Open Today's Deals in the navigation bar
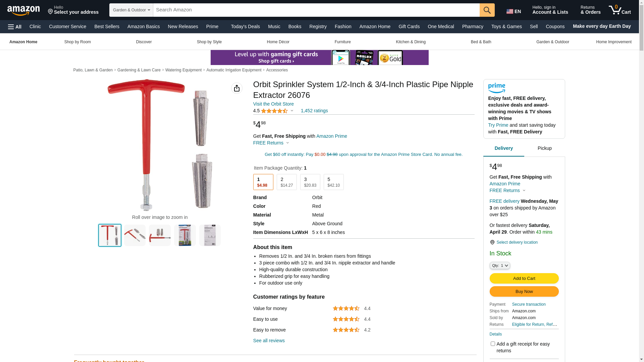The image size is (644, 362). tap(245, 26)
